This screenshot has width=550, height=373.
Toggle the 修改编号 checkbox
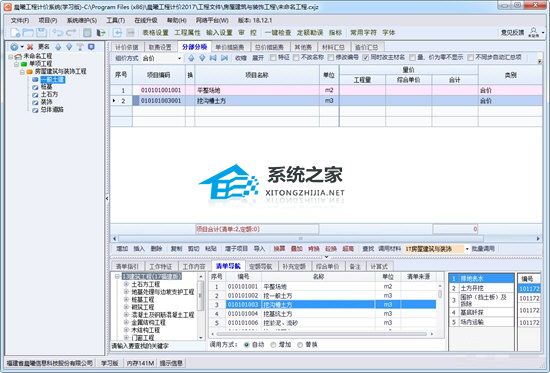(x=331, y=58)
